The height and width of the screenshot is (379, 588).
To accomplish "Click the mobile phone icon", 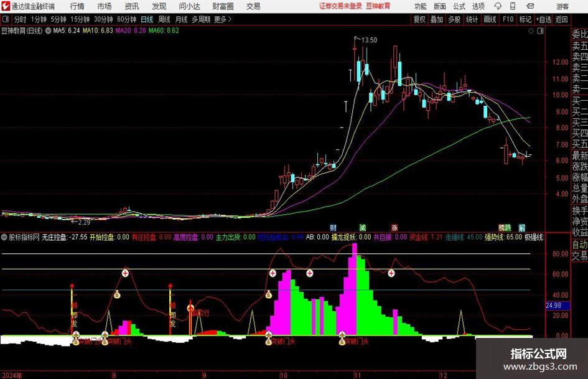I will pos(513,6).
